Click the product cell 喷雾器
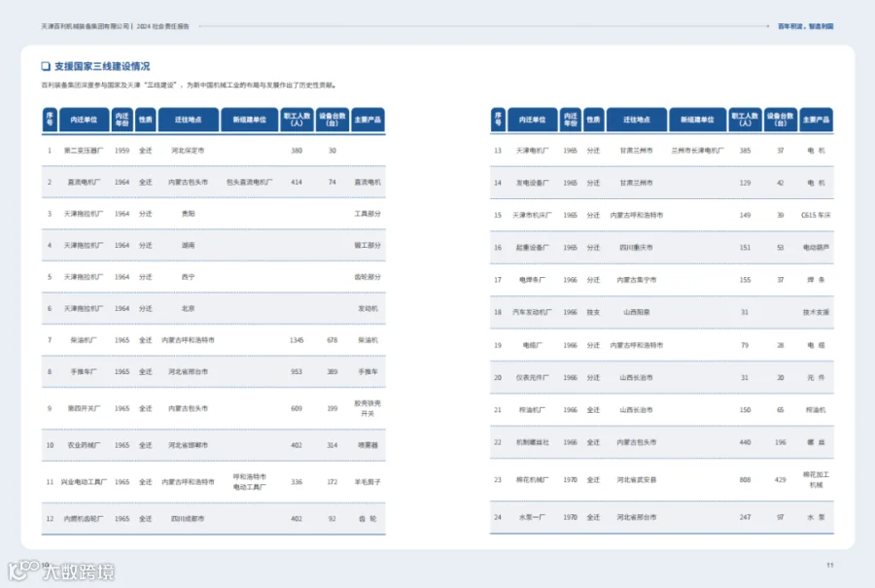Viewport: 875px width, 588px height. point(367,445)
